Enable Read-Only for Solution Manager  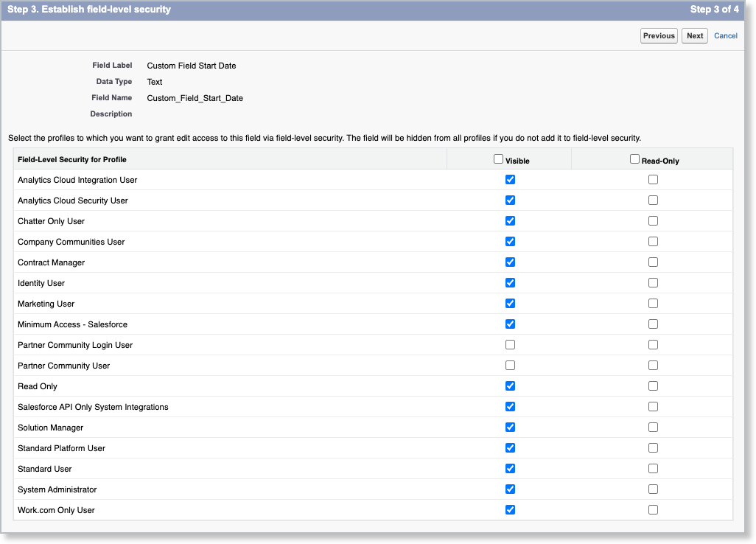pyautogui.click(x=652, y=427)
